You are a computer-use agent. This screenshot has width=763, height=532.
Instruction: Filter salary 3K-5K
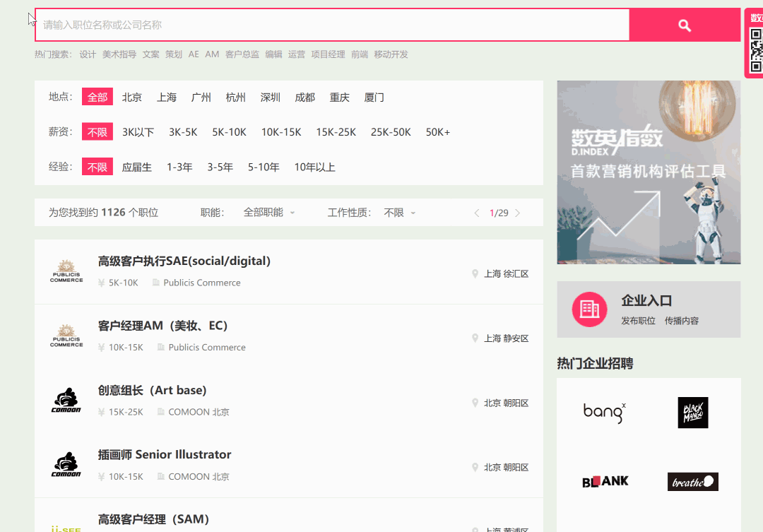click(183, 132)
